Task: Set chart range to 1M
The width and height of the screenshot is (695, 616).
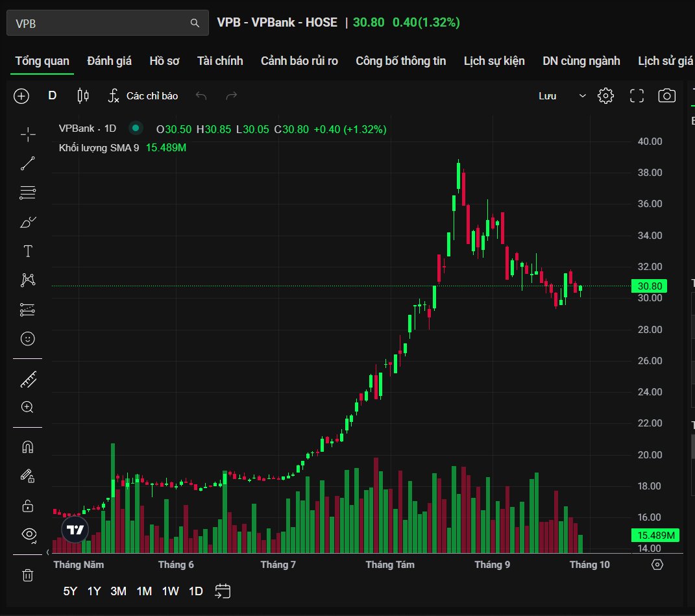Action: click(x=144, y=591)
